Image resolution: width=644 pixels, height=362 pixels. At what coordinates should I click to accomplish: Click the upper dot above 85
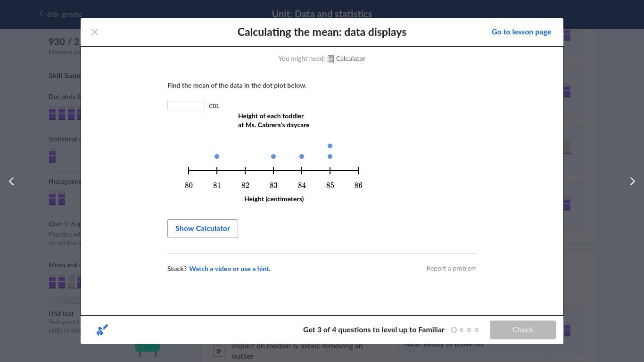[330, 146]
